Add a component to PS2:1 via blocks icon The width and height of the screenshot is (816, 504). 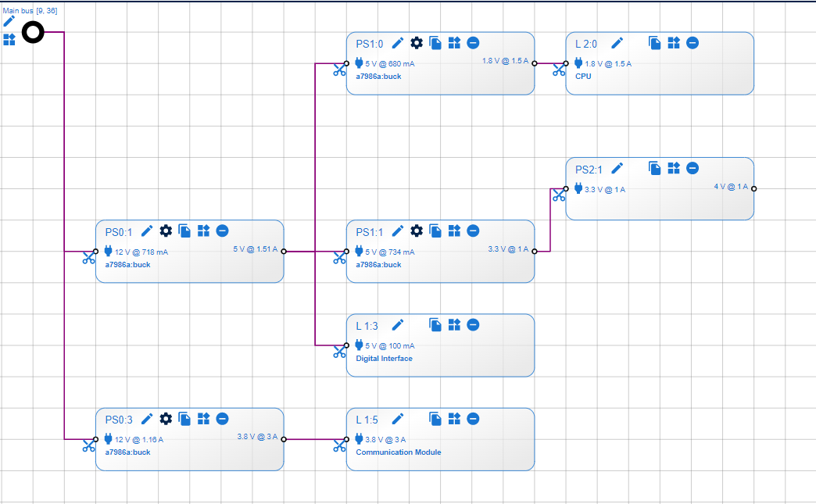674,168
